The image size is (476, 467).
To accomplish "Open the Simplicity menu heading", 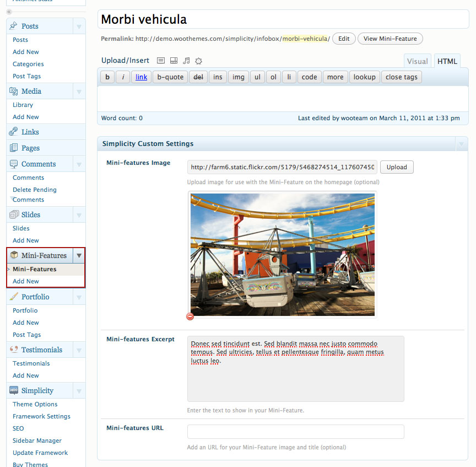I will coord(37,390).
